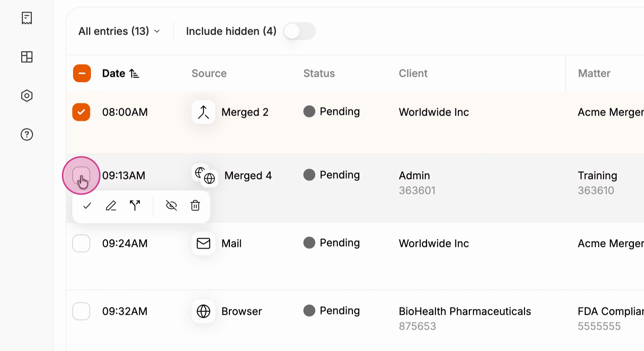Viewport: 644px width, 351px height.
Task: Check the 09:24AM Mail entry checkbox
Action: pos(81,244)
